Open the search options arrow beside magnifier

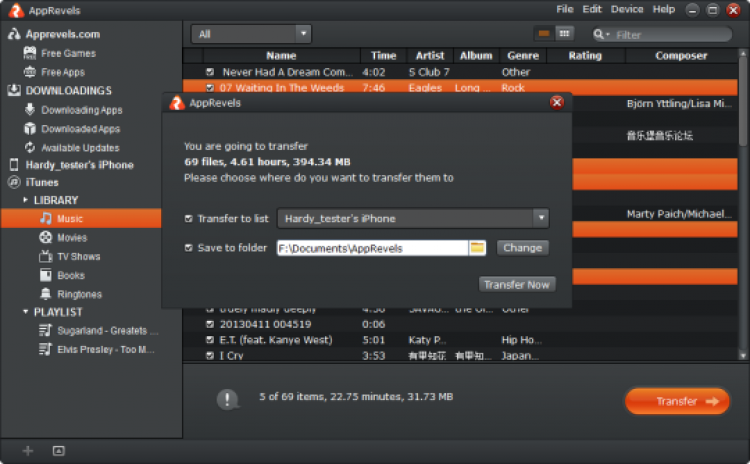607,34
